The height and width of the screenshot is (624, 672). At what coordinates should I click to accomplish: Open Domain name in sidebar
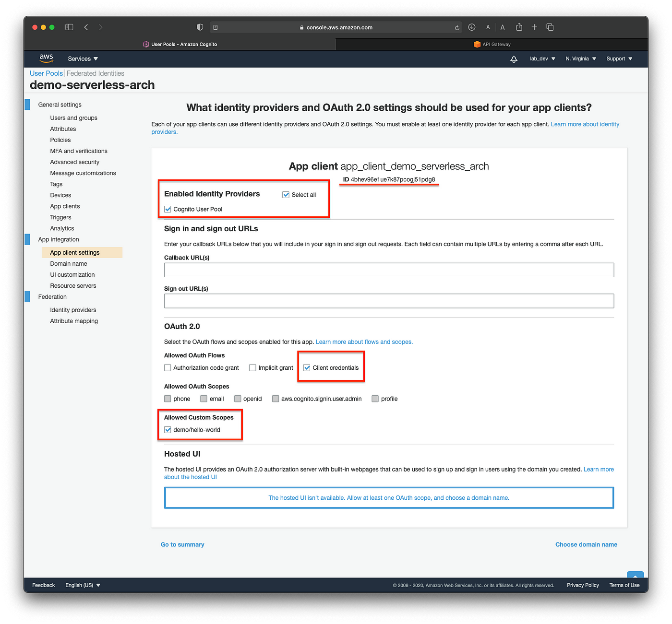69,264
